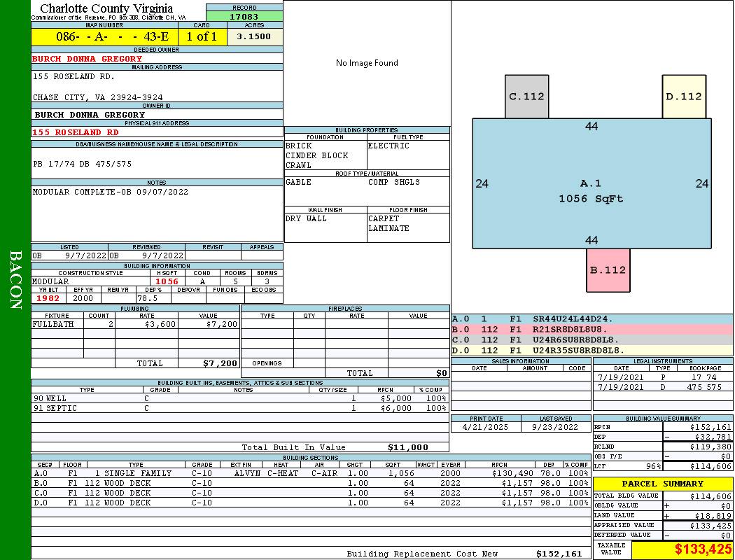Click legal instrument book/page 17 74
735x560 pixels.
tap(704, 377)
